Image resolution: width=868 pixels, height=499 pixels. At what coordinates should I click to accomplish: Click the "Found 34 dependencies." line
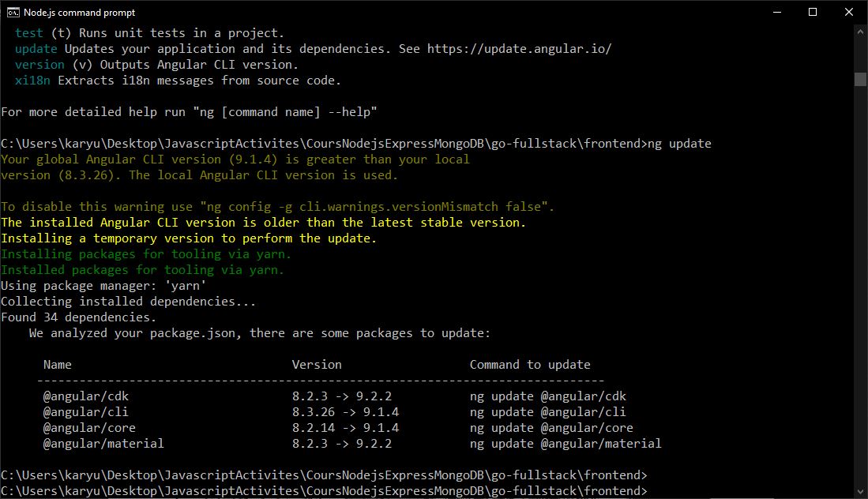click(x=78, y=317)
